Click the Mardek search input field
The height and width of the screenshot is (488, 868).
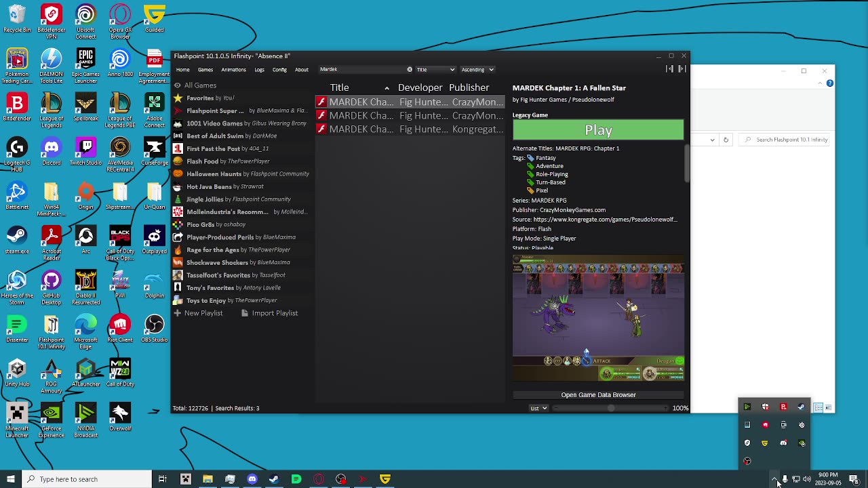(x=361, y=69)
